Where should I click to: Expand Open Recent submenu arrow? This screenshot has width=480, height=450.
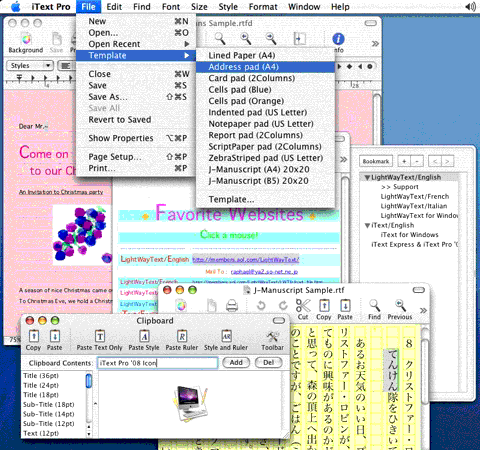pos(187,44)
